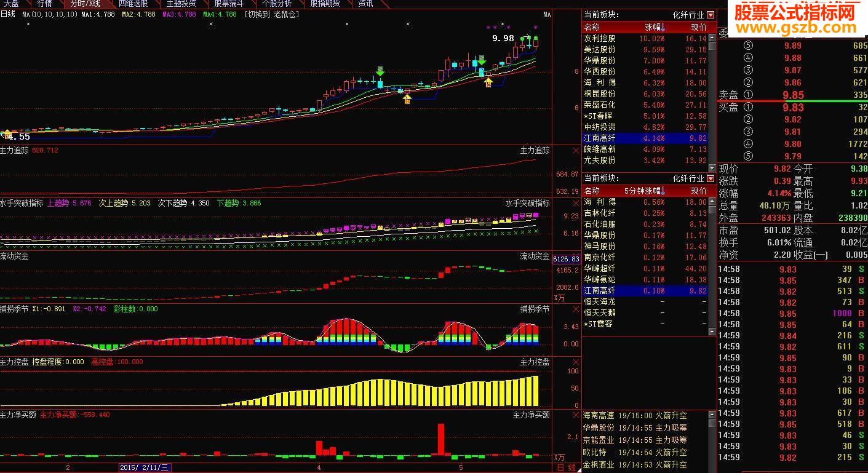The height and width of the screenshot is (473, 868).
Task: Switch to the 行情 tab
Action: tap(44, 4)
